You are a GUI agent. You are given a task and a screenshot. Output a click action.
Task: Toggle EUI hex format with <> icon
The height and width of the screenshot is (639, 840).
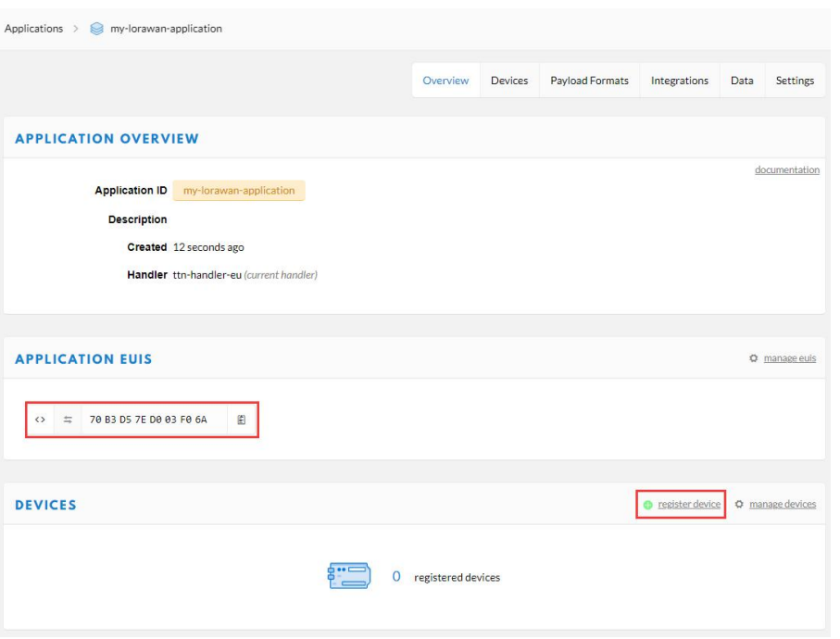click(40, 420)
